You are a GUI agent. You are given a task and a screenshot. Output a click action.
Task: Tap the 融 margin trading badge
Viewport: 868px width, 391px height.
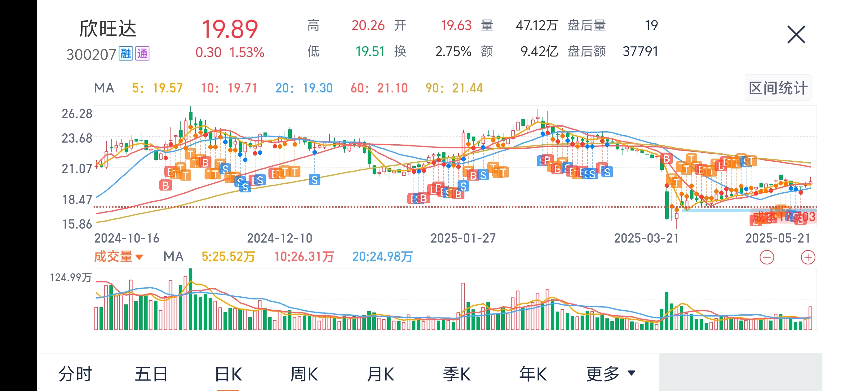click(x=126, y=54)
